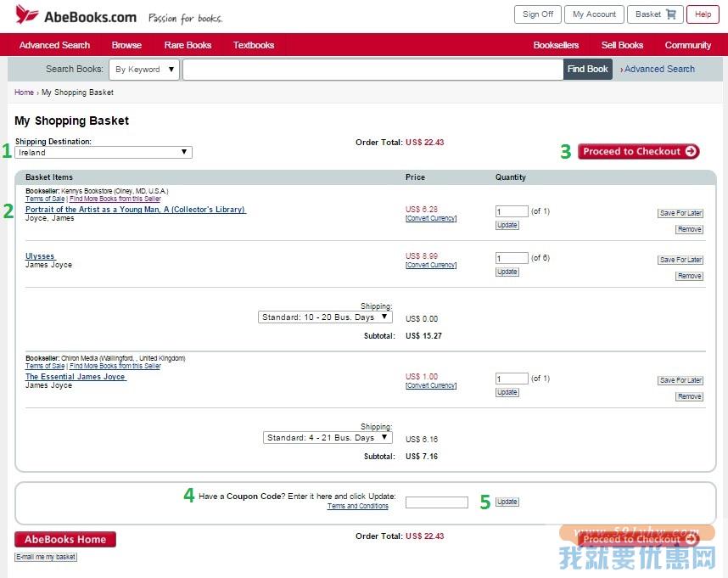This screenshot has height=578, width=728.
Task: Open Sell Books menu item
Action: (622, 45)
